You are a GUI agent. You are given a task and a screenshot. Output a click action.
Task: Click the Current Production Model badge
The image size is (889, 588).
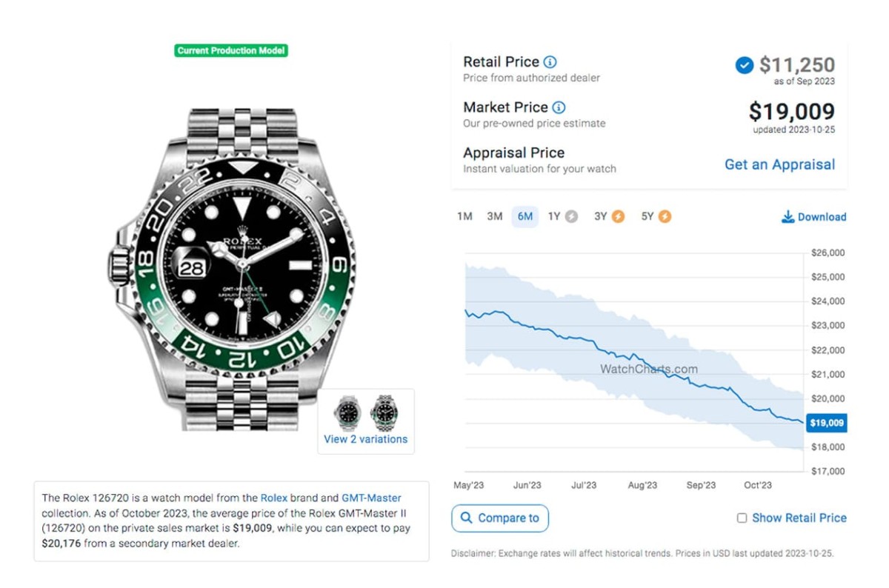[x=231, y=51]
